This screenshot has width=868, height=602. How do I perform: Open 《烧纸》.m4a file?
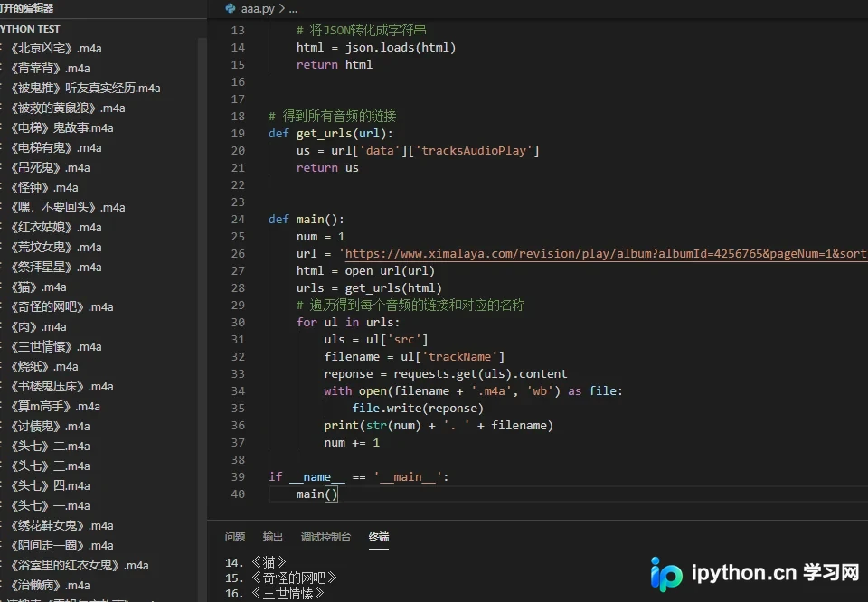point(43,367)
